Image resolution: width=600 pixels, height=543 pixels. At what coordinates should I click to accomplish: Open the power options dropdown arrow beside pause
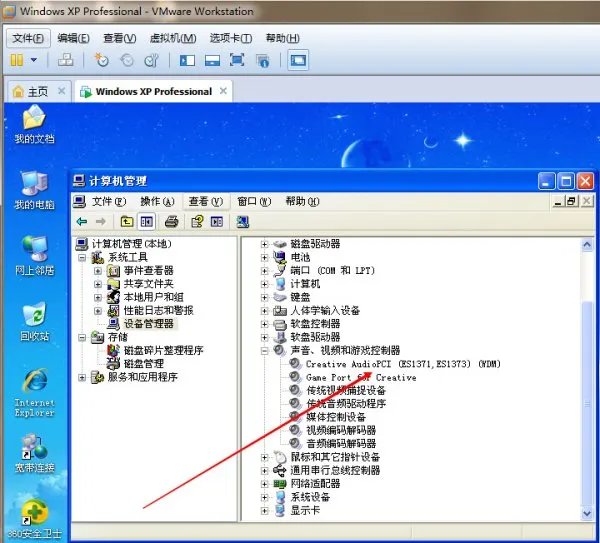[32, 61]
